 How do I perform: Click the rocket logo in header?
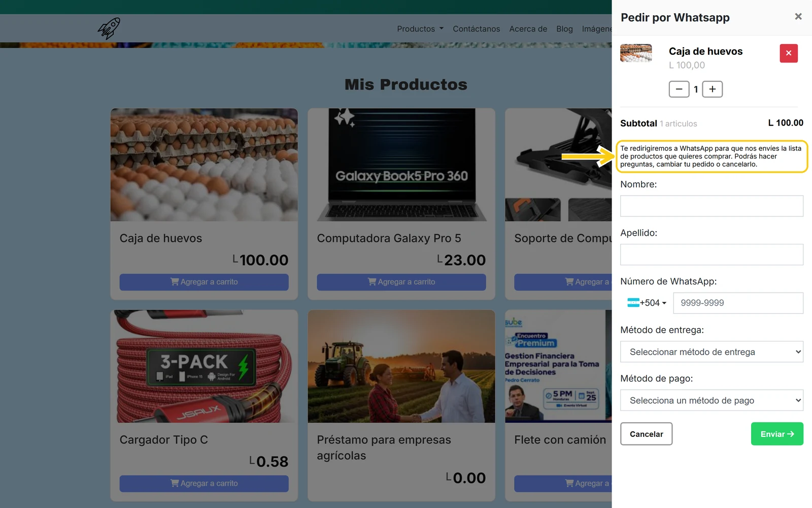(109, 28)
